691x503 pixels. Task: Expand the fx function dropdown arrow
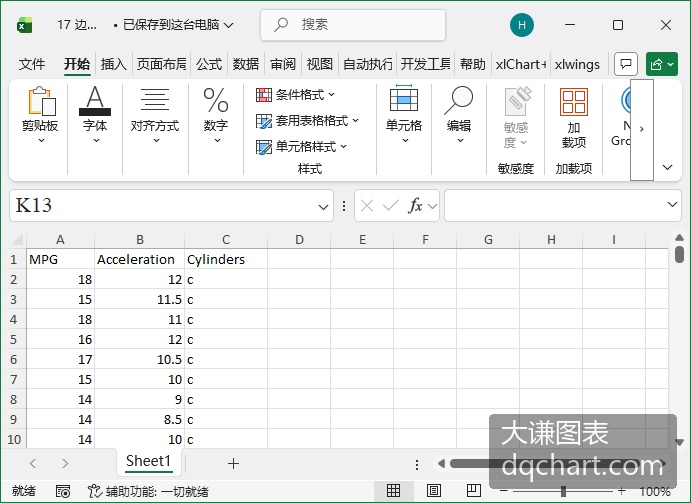[432, 206]
